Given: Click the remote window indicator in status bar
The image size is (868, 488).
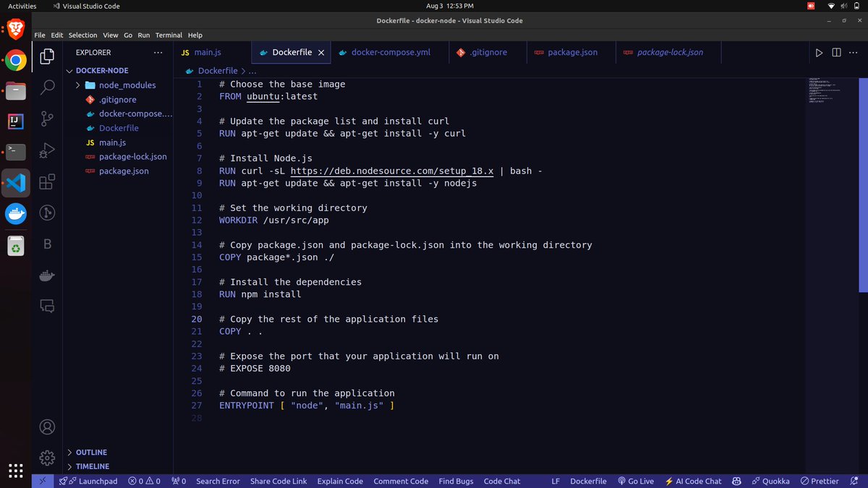Looking at the screenshot, I should pos(43,481).
